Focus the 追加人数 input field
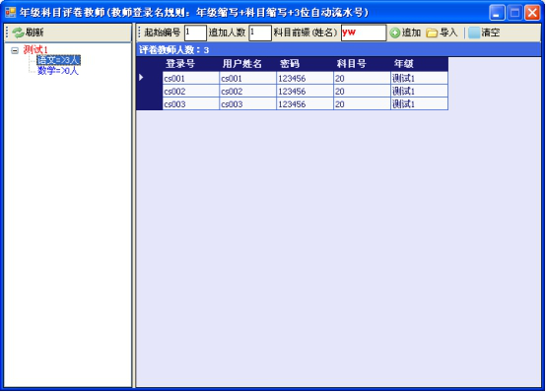546x392 pixels. pyautogui.click(x=260, y=33)
